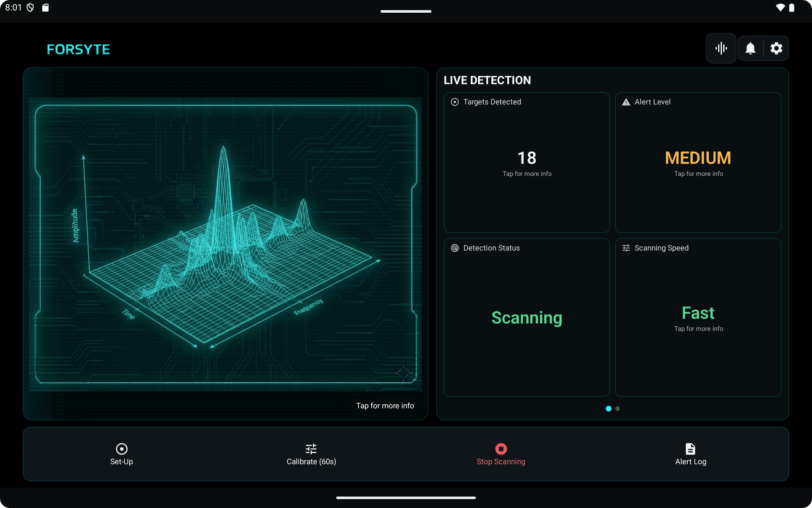This screenshot has width=812, height=508.
Task: Click the sliders icon beside Scanning Speed
Action: click(x=626, y=248)
